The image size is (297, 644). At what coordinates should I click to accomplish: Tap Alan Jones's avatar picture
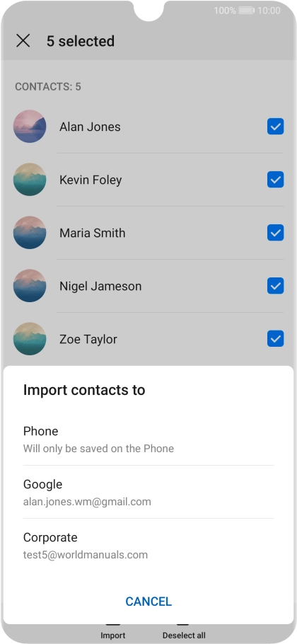coord(30,127)
